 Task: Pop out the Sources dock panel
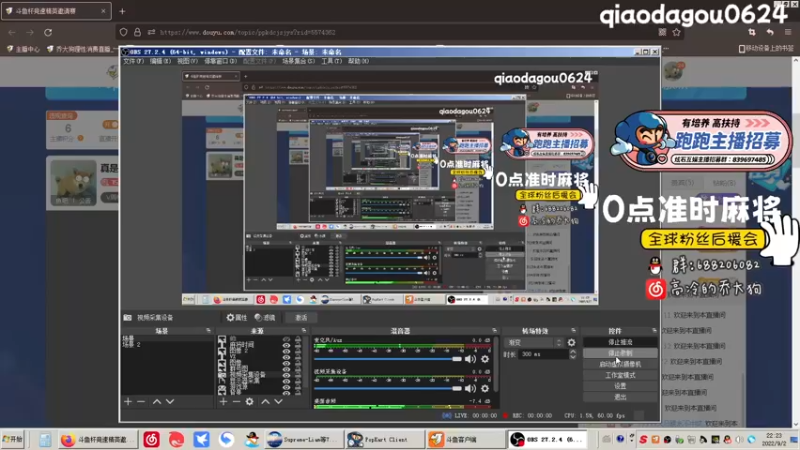(x=304, y=331)
